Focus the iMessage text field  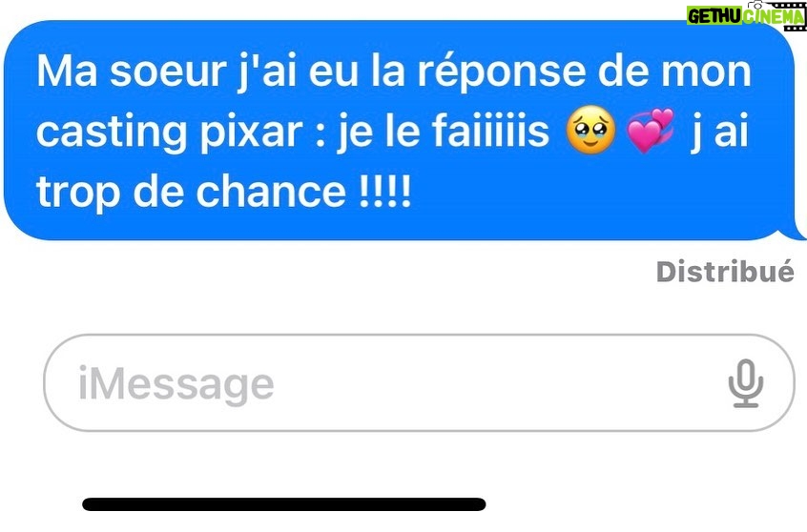tap(419, 383)
